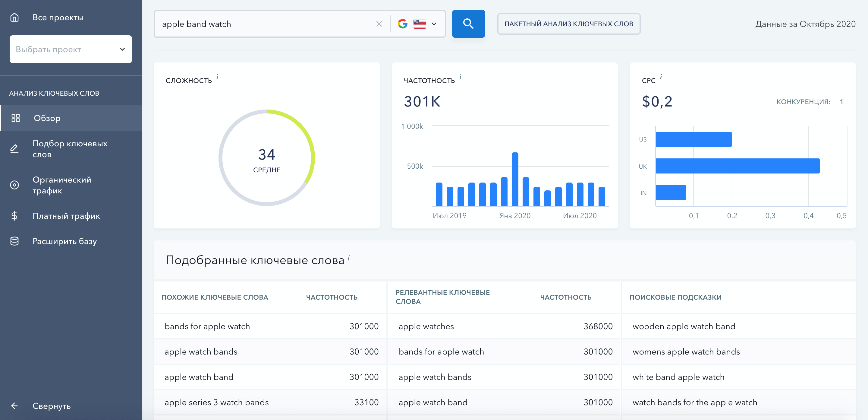This screenshot has height=420, width=868.
Task: Click the 301K frequency total
Action: pos(422,102)
